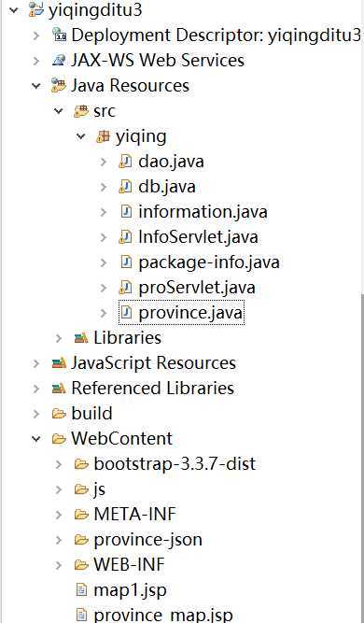
Task: Click the JavaScript Resources icon
Action: [59, 363]
